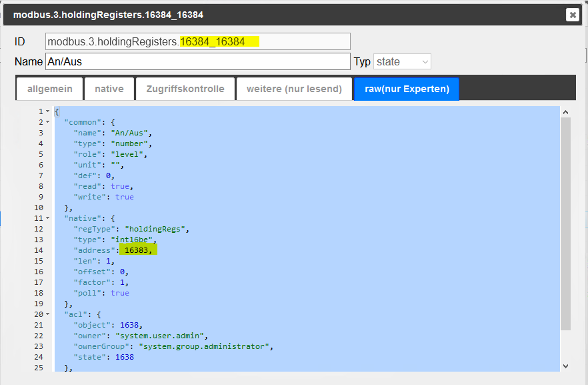Screen dimensions: 588x385
Task: Collapse the "native" block fold arrow
Action: (x=48, y=218)
